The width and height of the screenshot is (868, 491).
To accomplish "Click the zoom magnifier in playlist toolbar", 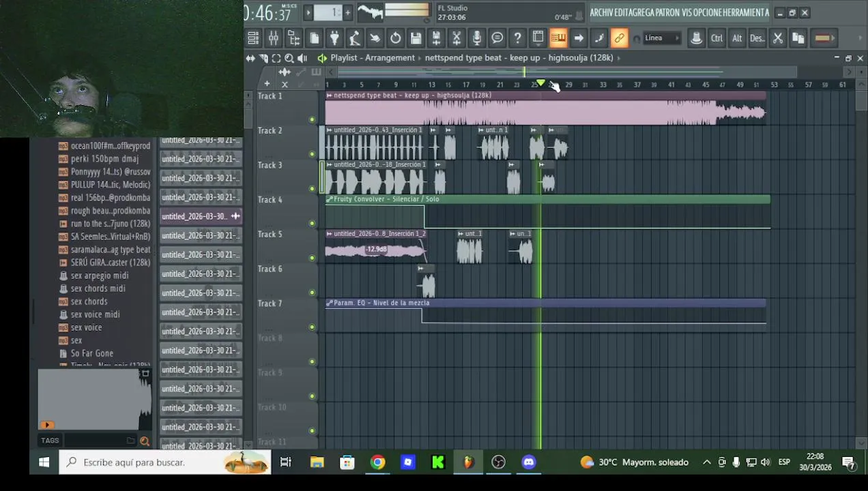I will tap(289, 58).
